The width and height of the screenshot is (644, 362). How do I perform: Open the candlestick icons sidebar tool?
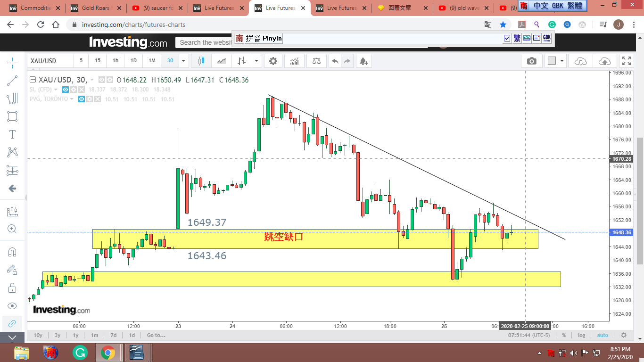[x=12, y=211]
